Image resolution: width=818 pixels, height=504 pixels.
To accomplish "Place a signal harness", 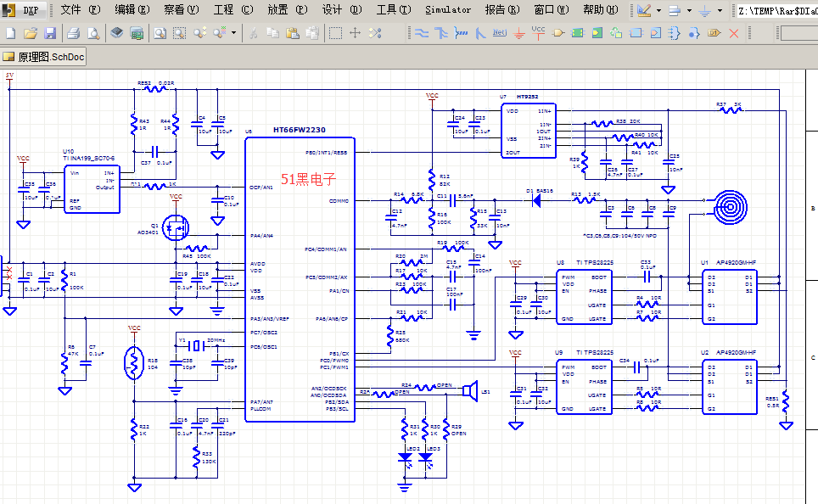I will click(461, 33).
